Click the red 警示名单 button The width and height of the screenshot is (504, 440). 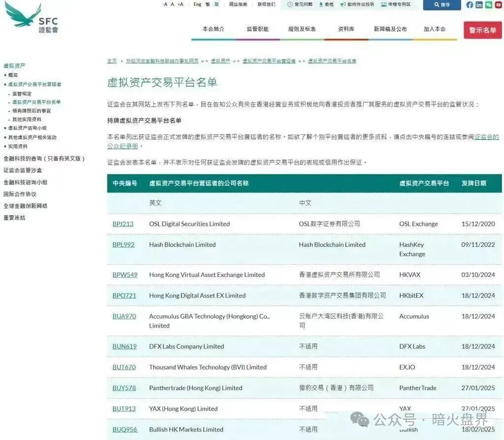coord(482,30)
